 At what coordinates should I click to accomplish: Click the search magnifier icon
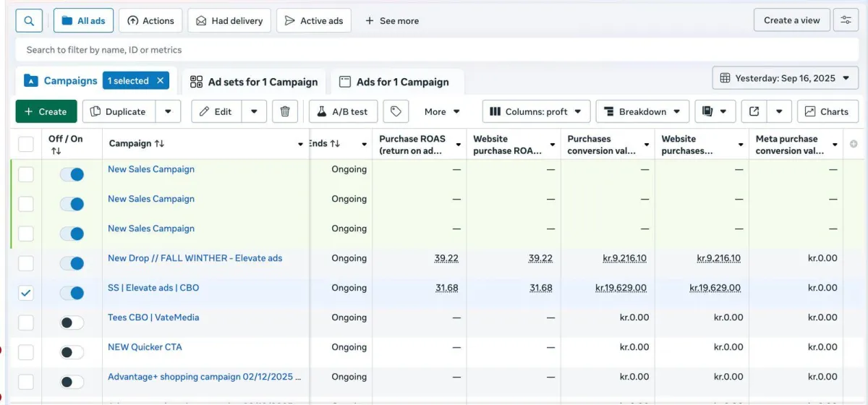pos(29,21)
